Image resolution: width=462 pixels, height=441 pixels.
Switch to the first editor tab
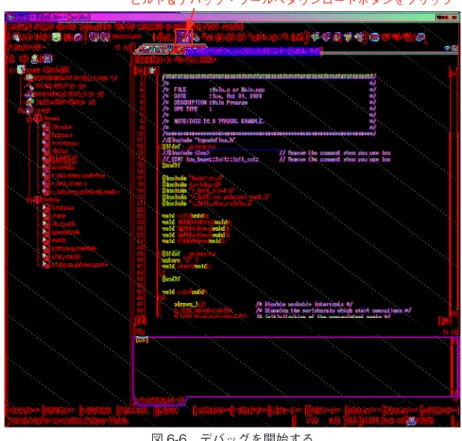click(154, 50)
